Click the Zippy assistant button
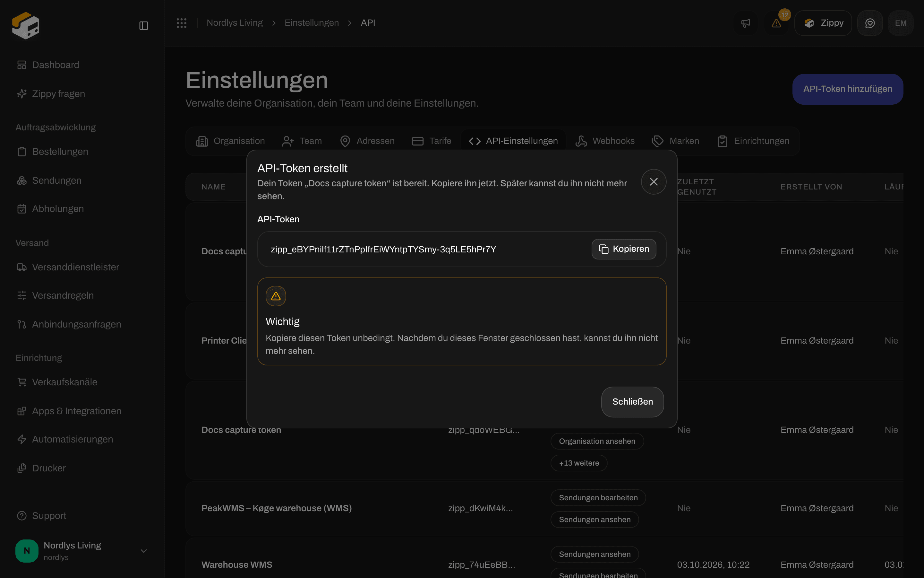 click(x=823, y=23)
